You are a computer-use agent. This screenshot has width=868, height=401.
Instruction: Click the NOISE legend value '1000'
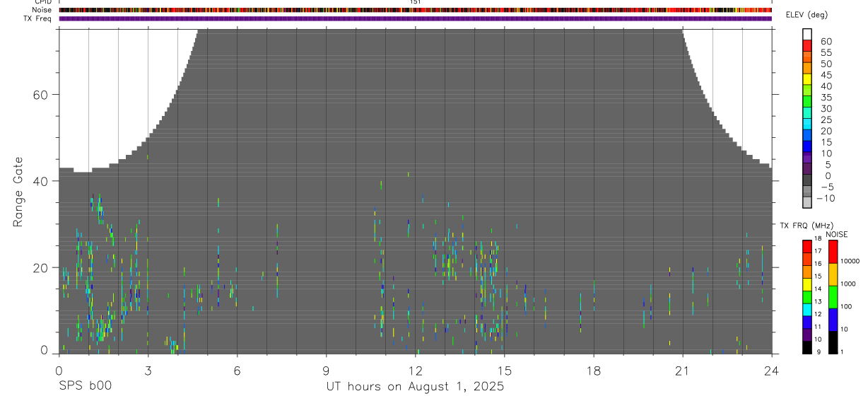coord(848,284)
